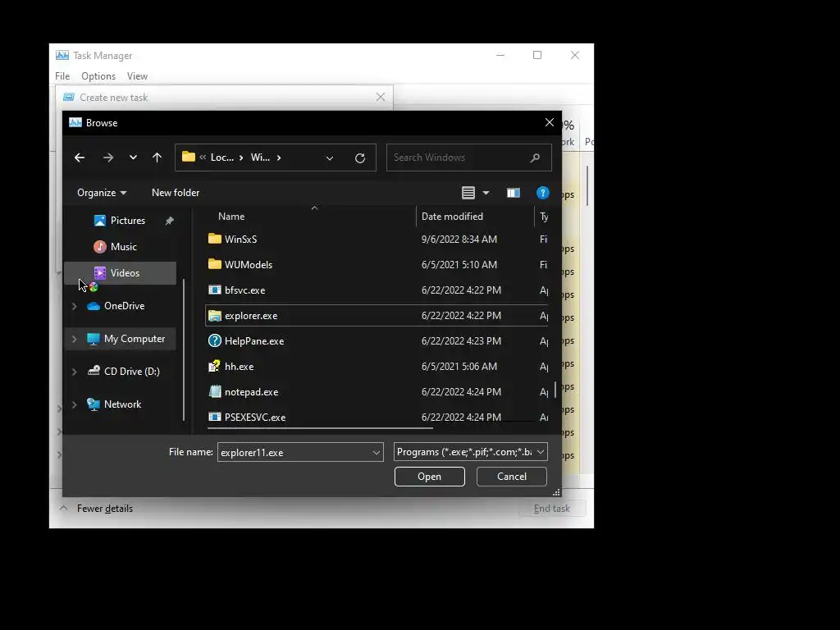Select the PSEXESVC.exe icon
The height and width of the screenshot is (630, 840).
pyautogui.click(x=215, y=417)
